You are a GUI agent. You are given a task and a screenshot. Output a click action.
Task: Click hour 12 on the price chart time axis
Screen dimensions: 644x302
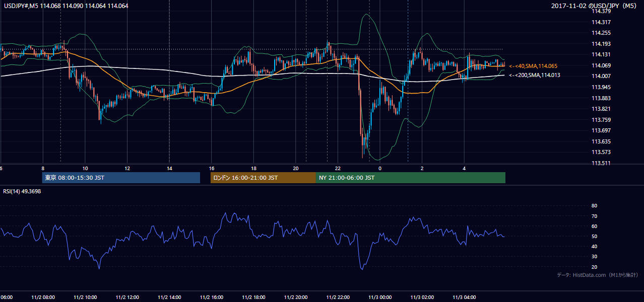(x=127, y=168)
